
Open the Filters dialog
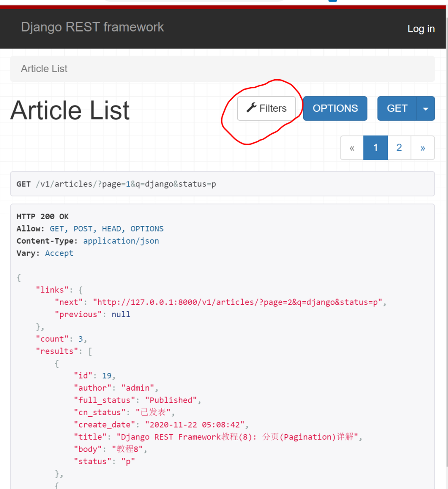click(266, 108)
